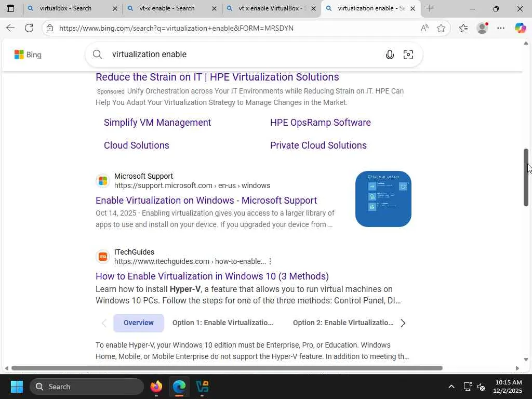Image resolution: width=532 pixels, height=399 pixels.
Task: Click the horizontal scrollbar thumb
Action: (x=227, y=368)
